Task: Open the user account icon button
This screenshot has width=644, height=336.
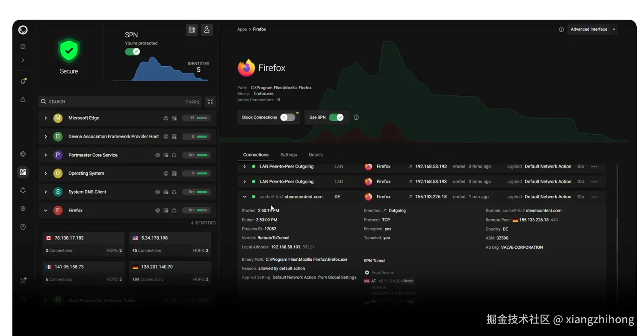Action: [x=207, y=29]
